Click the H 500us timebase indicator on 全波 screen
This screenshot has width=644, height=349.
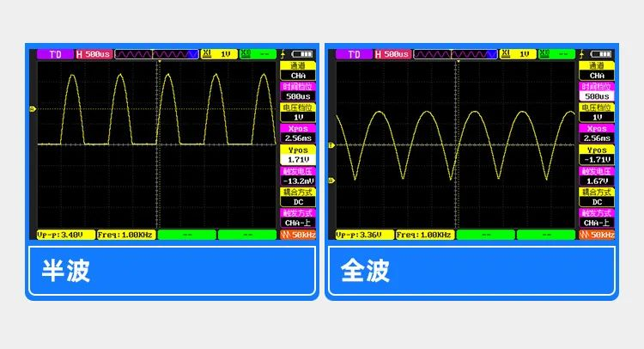click(x=392, y=54)
